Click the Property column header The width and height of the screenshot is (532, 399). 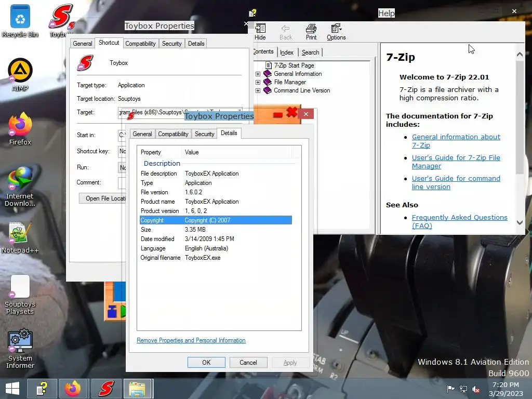click(x=159, y=152)
